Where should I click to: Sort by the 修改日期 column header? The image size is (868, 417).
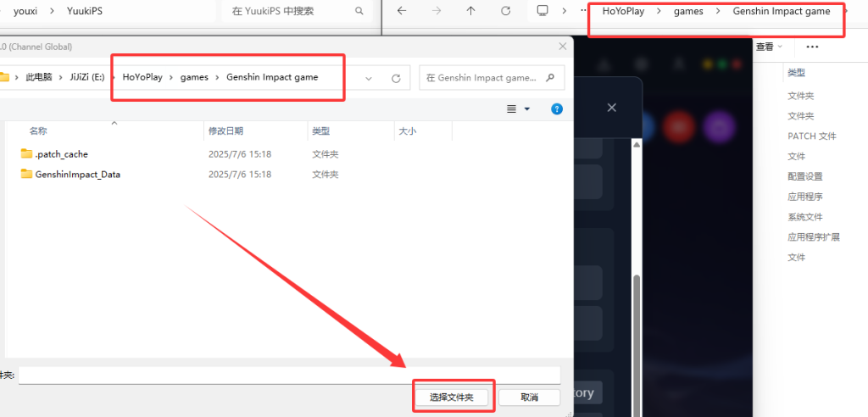click(x=225, y=131)
